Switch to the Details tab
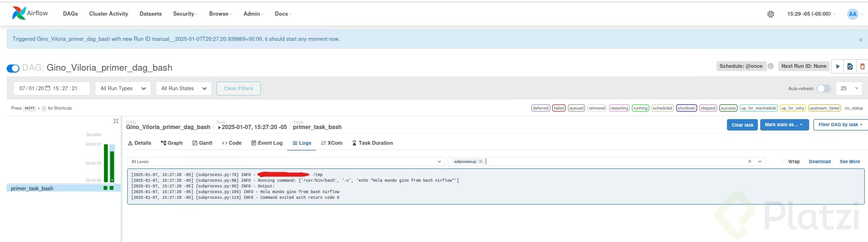Viewport: 868px width, 242px height. (140, 143)
